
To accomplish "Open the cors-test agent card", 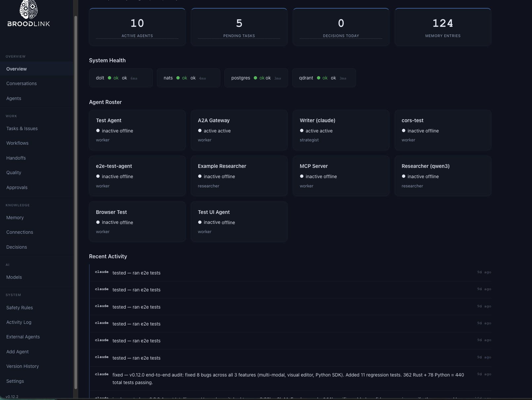I will [443, 130].
